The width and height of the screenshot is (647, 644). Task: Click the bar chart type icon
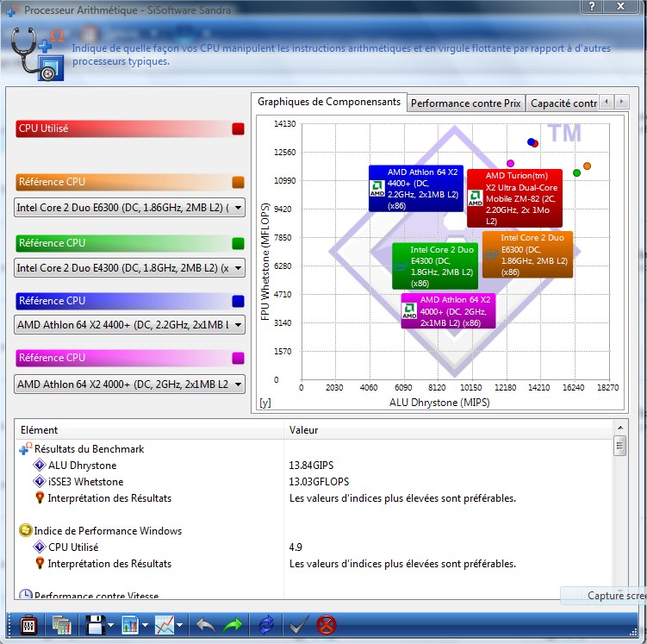pyautogui.click(x=130, y=625)
